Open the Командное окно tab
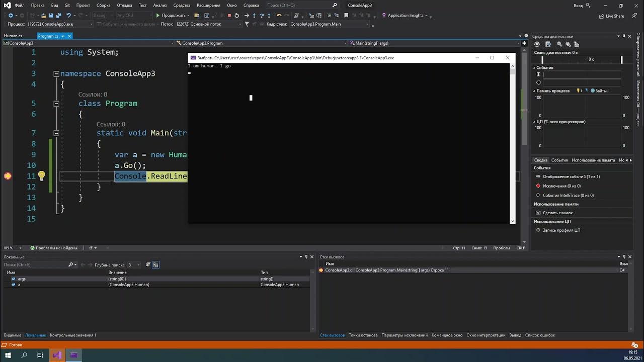This screenshot has height=362, width=644. tap(447, 335)
